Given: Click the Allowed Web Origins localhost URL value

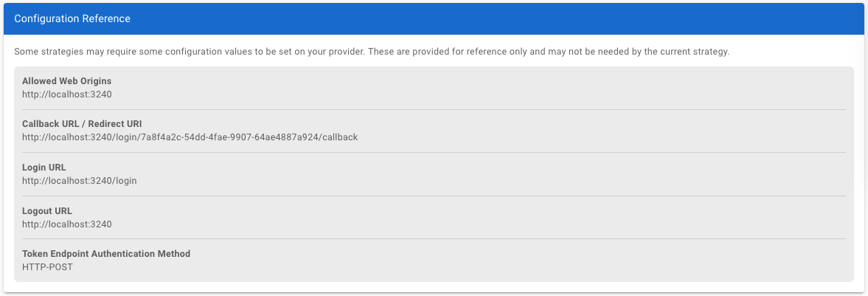Looking at the screenshot, I should [x=66, y=94].
